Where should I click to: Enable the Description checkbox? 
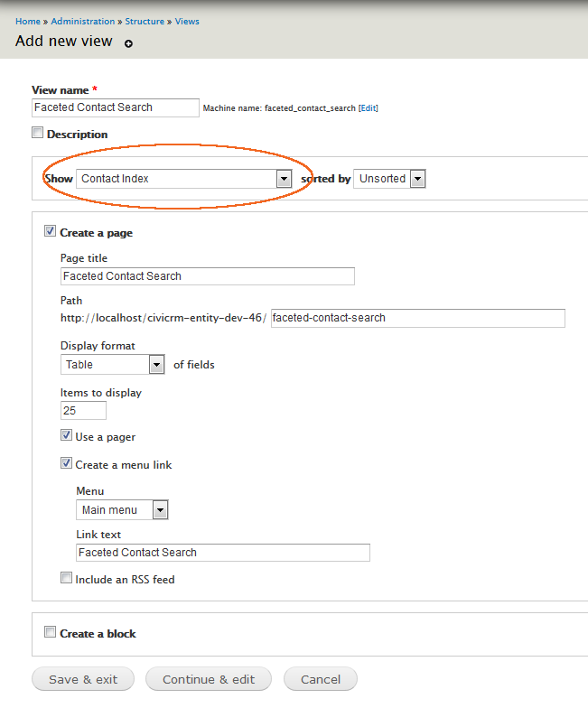[x=38, y=133]
